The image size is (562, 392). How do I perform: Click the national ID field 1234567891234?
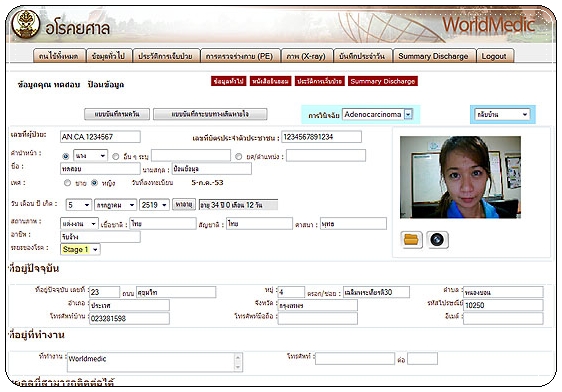[x=322, y=137]
